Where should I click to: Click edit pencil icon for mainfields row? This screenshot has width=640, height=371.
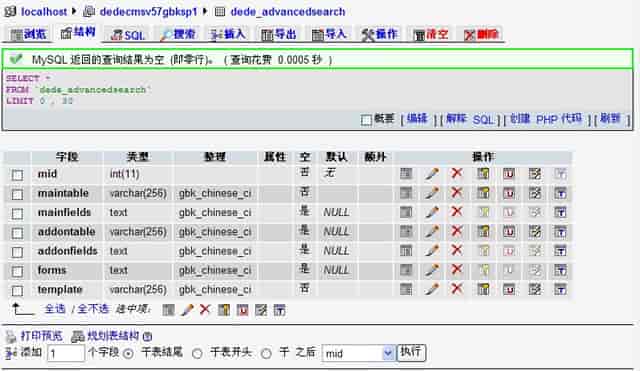(x=432, y=212)
